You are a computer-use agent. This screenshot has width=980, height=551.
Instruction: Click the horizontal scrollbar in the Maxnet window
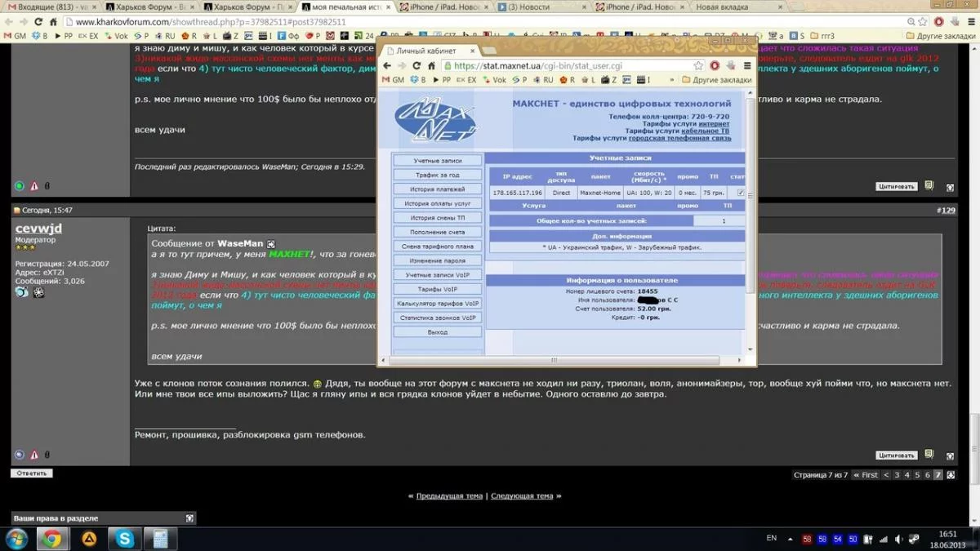[x=553, y=360]
